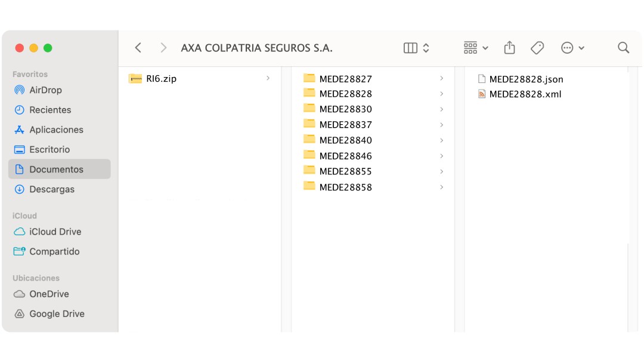Open iCloud Drive location
644x363 pixels.
coord(55,232)
